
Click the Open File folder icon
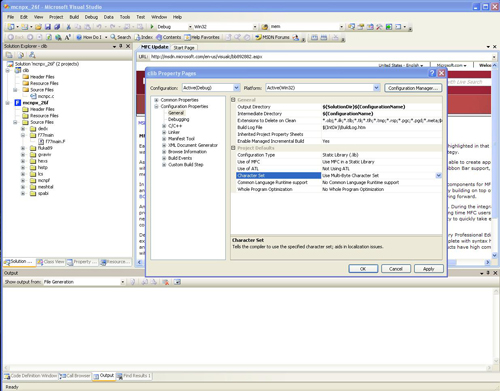[38, 27]
